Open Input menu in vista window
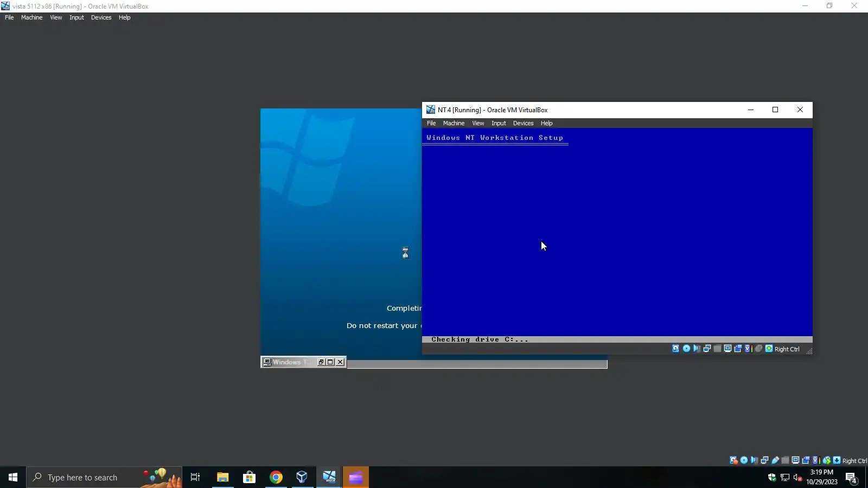The height and width of the screenshot is (488, 868). (x=76, y=17)
